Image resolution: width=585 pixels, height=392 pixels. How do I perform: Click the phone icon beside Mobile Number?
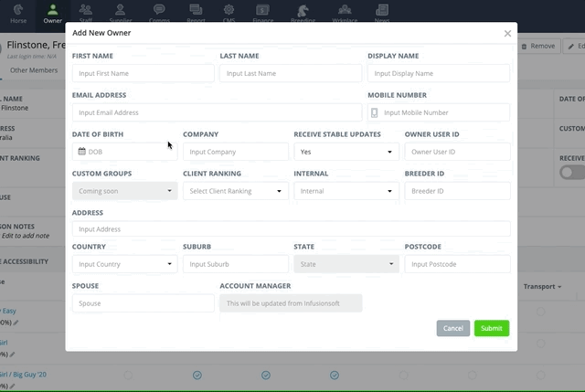point(374,112)
